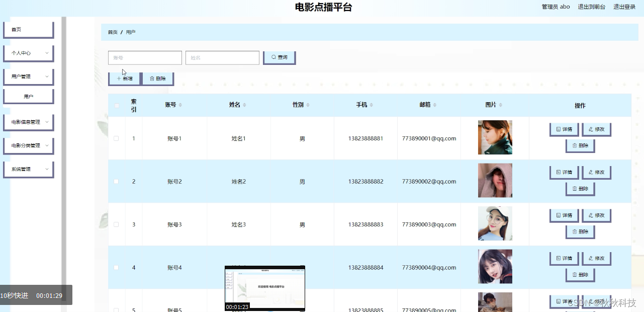The width and height of the screenshot is (644, 312).
Task: Click 删除 for 账号3 row
Action: click(580, 232)
